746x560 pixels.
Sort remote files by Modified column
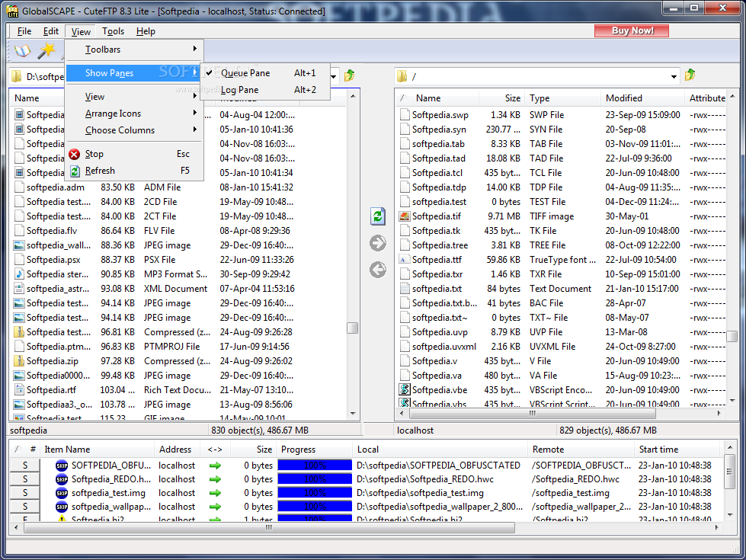[642, 98]
